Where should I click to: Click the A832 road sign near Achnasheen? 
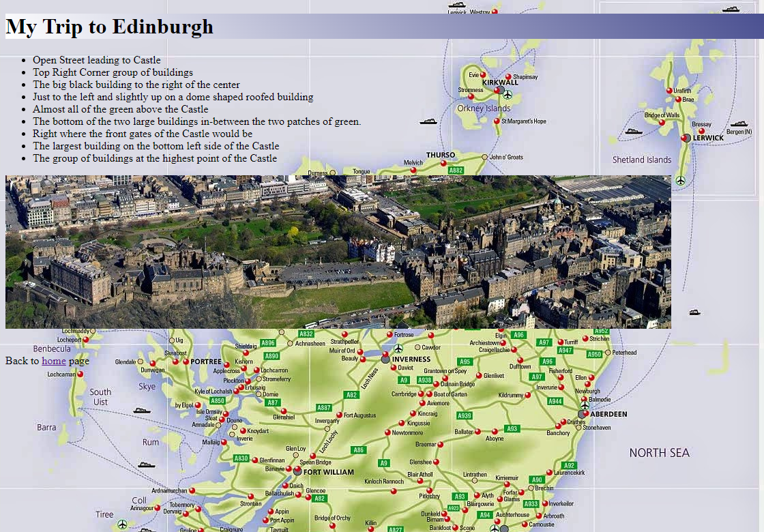[x=306, y=334]
